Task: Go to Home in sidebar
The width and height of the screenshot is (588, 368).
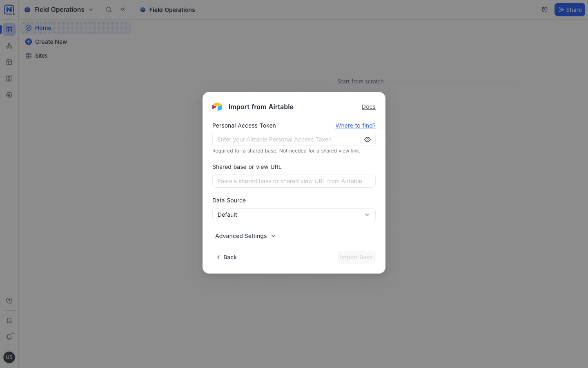Action: pyautogui.click(x=76, y=28)
